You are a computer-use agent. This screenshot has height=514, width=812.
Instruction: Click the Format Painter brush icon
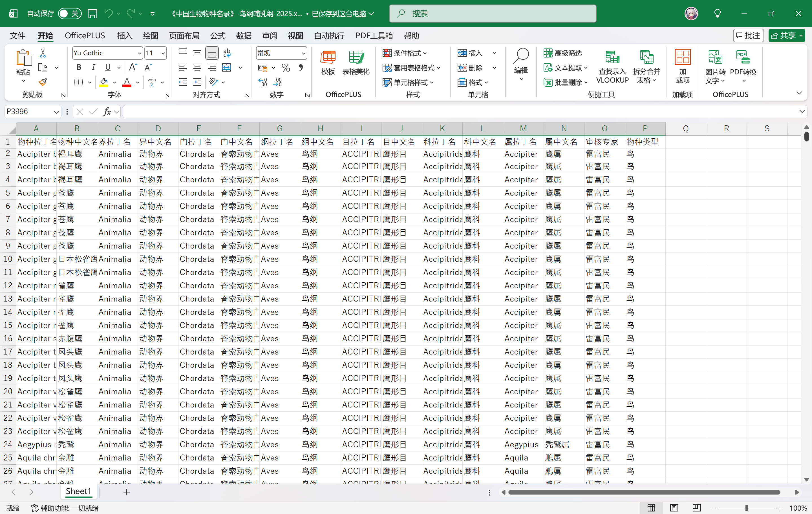pyautogui.click(x=43, y=82)
